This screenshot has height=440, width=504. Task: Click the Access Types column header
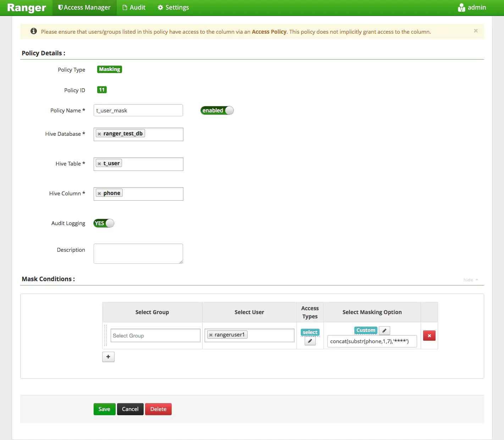(x=310, y=312)
